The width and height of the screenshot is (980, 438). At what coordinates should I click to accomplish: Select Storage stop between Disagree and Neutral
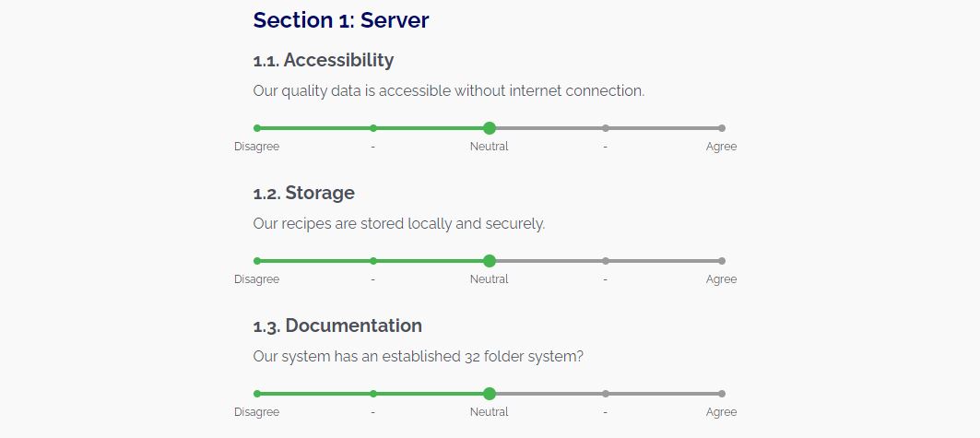point(373,261)
